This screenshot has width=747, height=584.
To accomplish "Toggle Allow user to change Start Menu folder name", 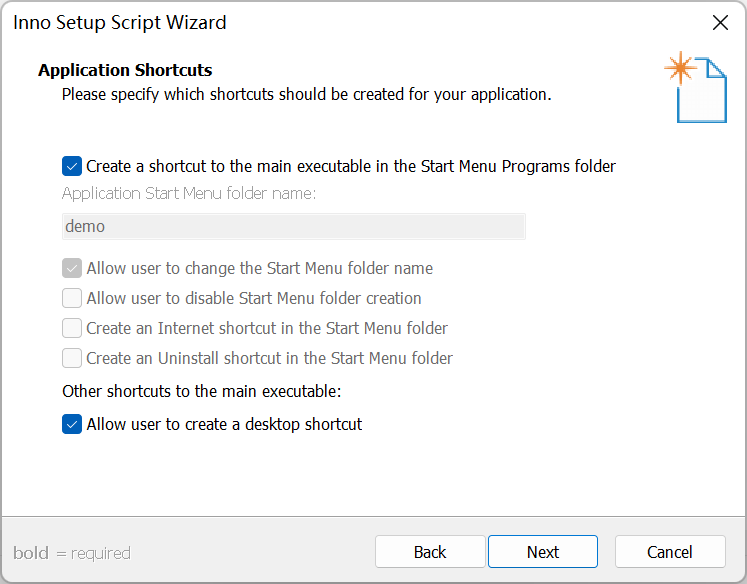I will click(x=72, y=268).
